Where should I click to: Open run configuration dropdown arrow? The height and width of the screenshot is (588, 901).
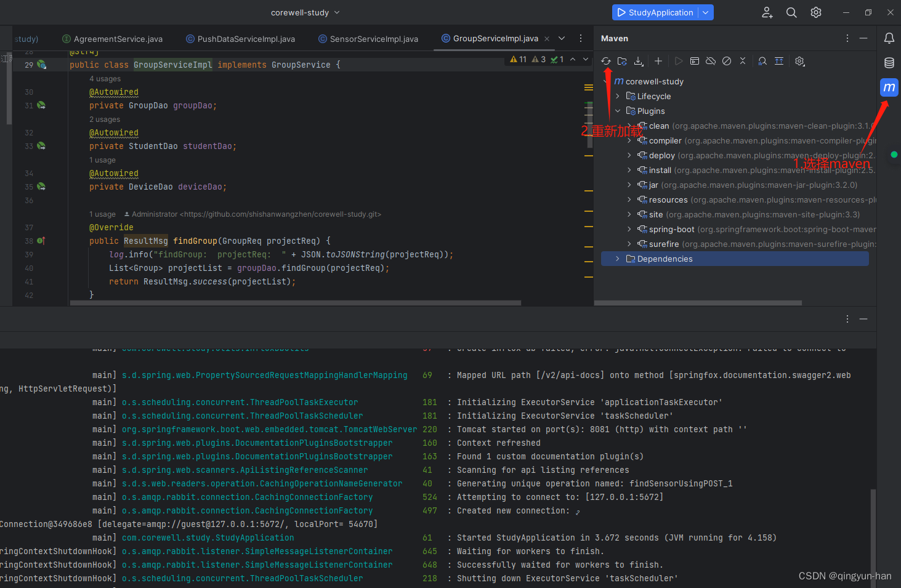[706, 12]
